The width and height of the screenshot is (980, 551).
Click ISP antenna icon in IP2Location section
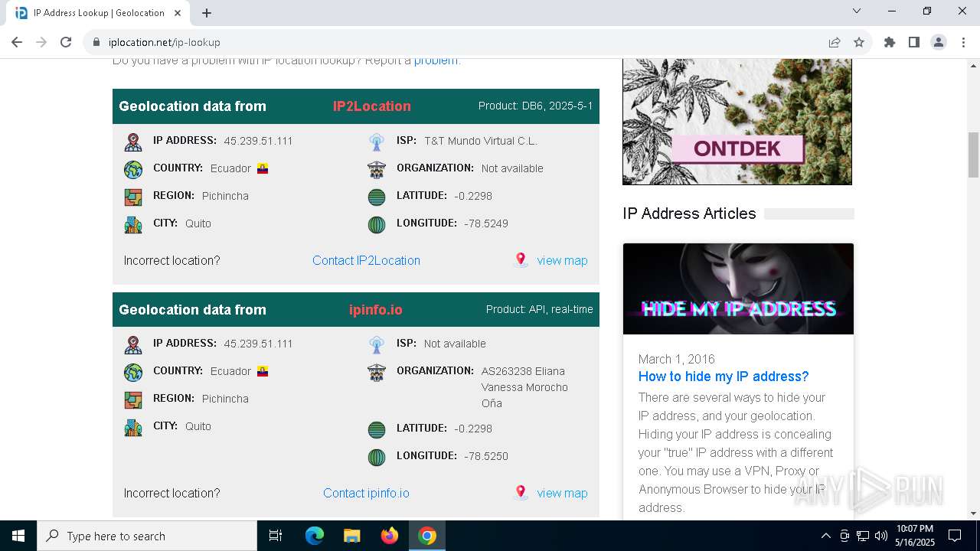(377, 142)
